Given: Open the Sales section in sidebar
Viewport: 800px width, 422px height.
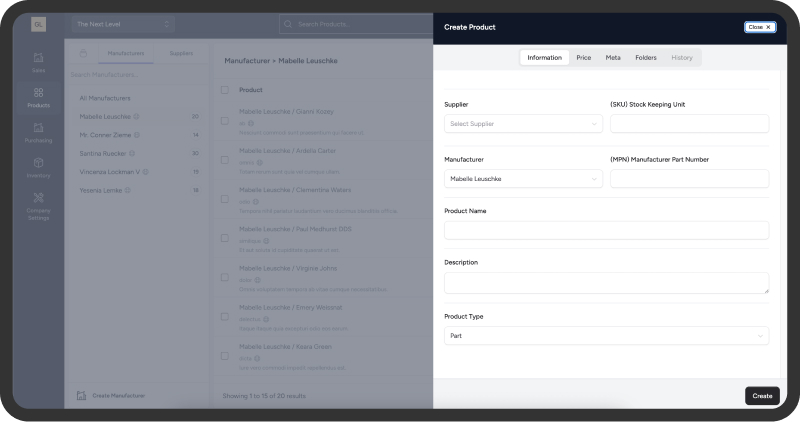Looking at the screenshot, I should tap(38, 62).
